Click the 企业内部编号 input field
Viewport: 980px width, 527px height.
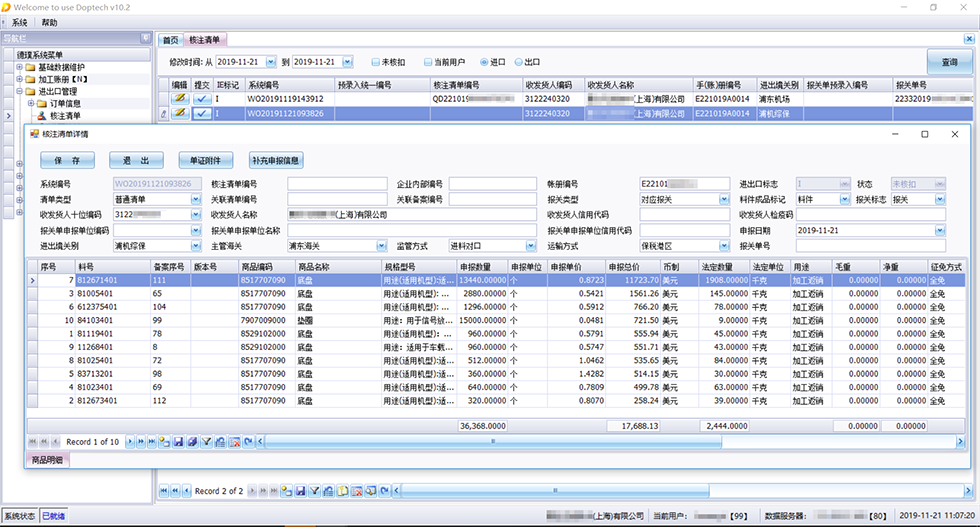pyautogui.click(x=492, y=184)
